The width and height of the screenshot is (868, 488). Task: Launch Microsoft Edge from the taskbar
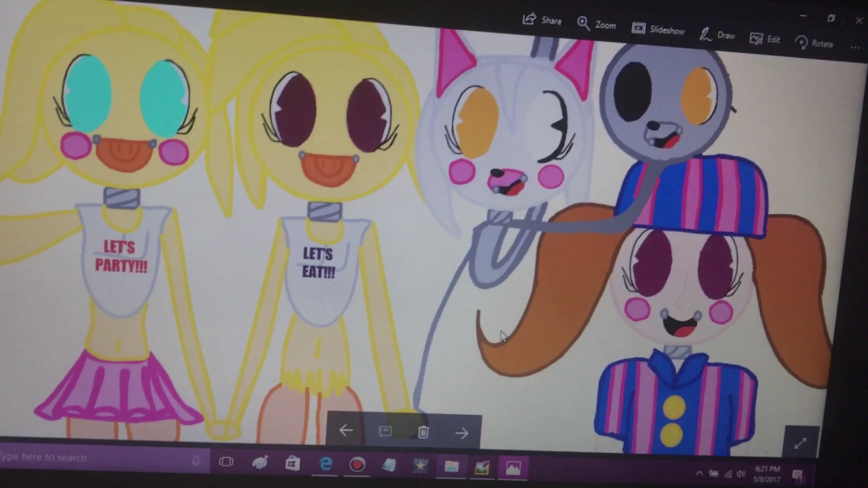click(326, 464)
